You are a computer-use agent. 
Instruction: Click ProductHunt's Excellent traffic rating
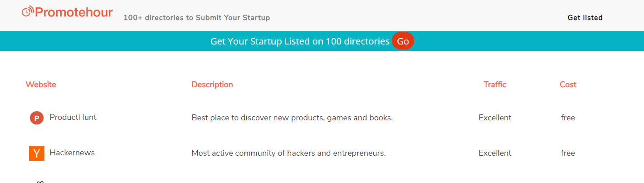pos(495,118)
